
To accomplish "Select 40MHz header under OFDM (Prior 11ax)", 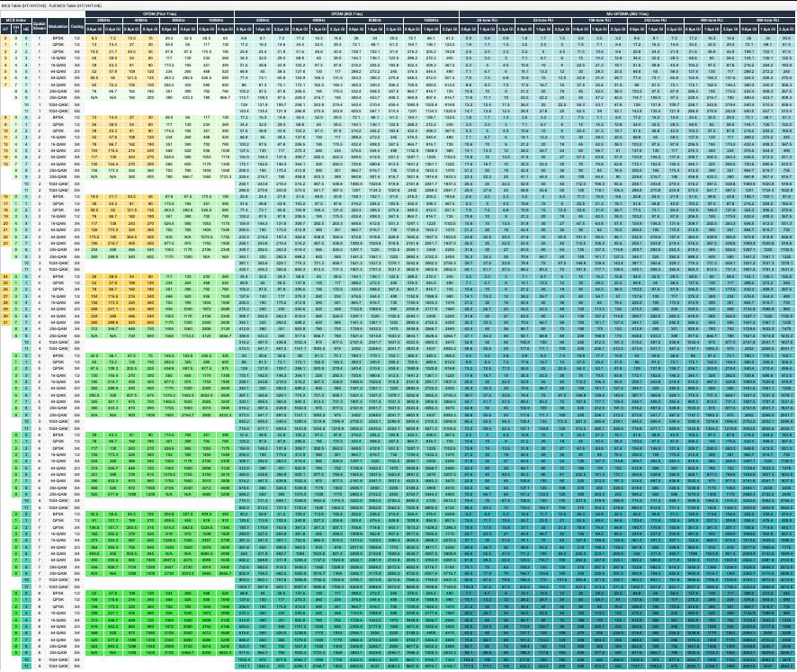I will click(x=141, y=20).
